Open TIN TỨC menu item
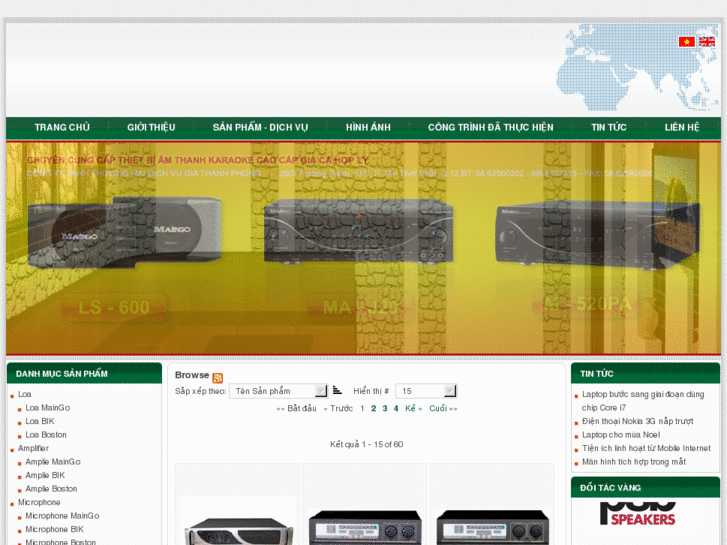The width and height of the screenshot is (727, 545). [609, 127]
